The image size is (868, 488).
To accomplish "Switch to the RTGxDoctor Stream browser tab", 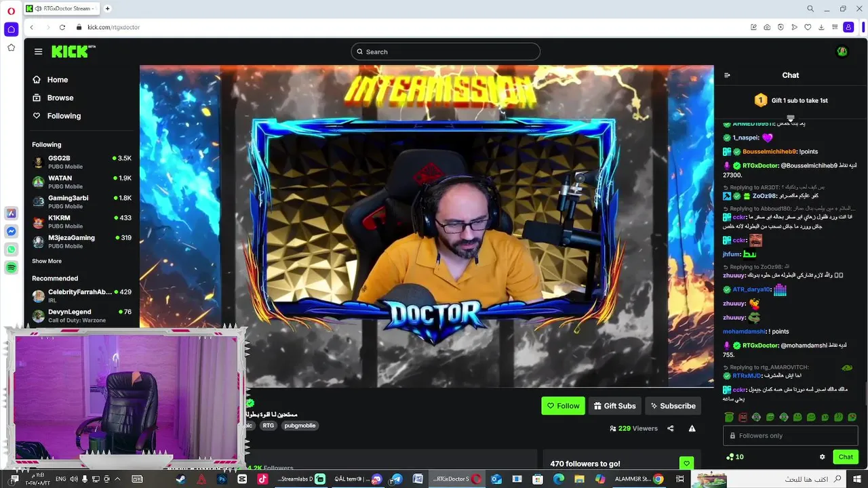I will coord(62,8).
